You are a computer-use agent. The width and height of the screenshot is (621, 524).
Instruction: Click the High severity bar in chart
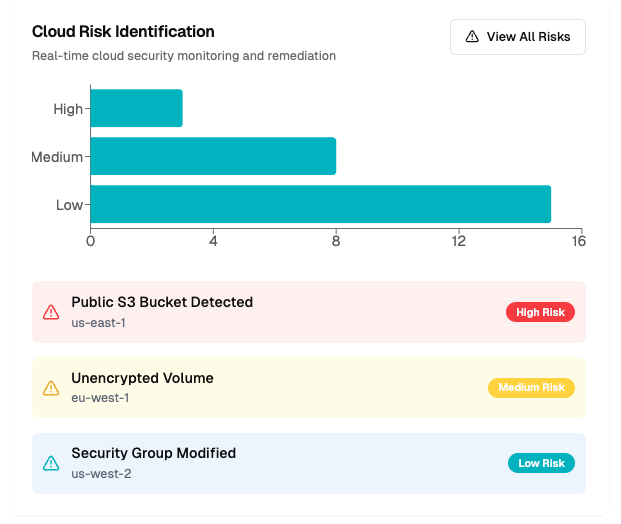tap(136, 108)
